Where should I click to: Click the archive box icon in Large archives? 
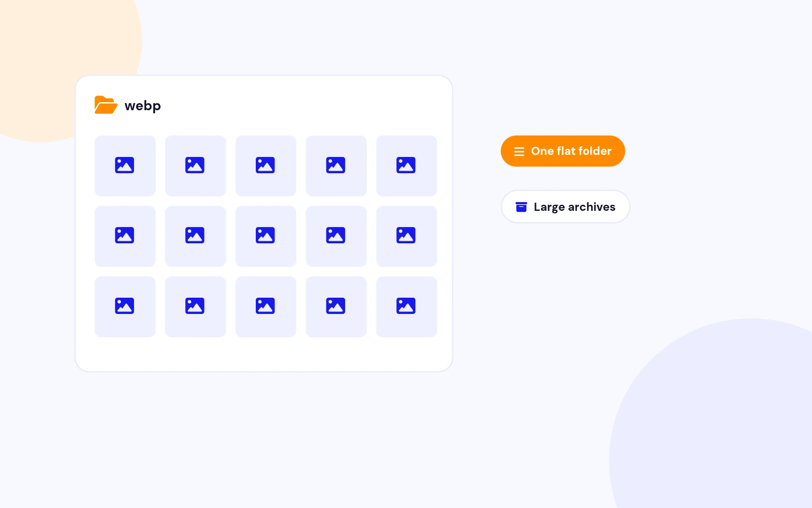tap(521, 207)
